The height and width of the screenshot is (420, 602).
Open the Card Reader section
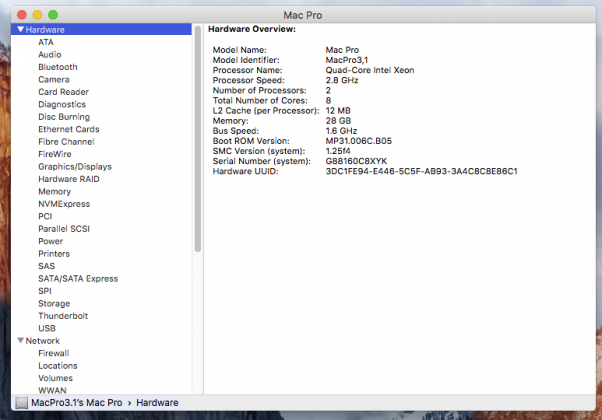tap(63, 92)
